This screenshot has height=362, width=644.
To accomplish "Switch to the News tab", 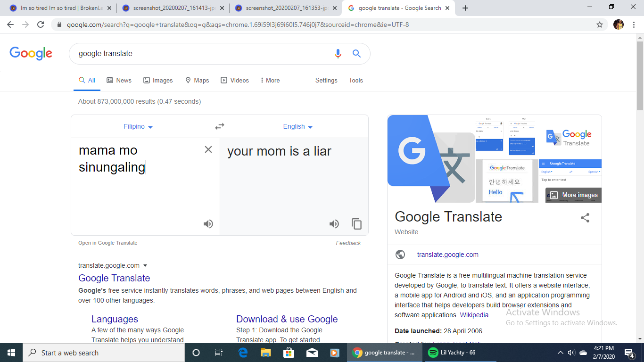I will [119, 80].
